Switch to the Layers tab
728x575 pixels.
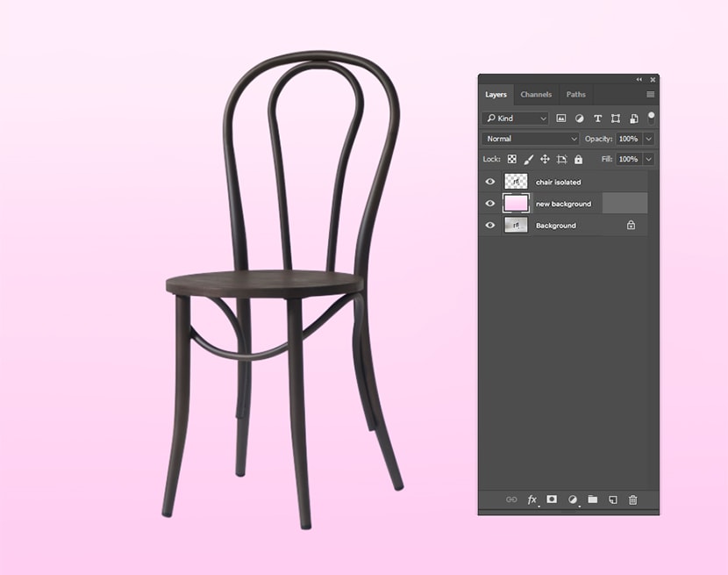tap(496, 94)
